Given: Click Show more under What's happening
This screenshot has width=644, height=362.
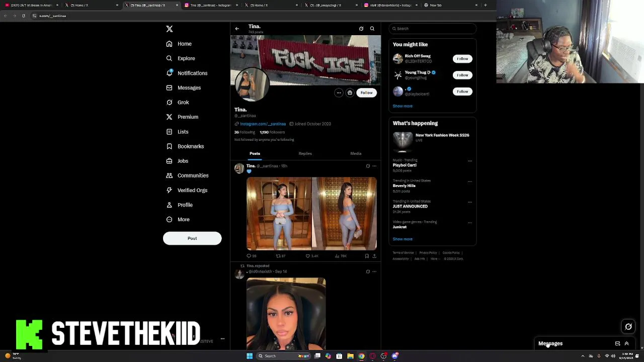Looking at the screenshot, I should point(403,239).
